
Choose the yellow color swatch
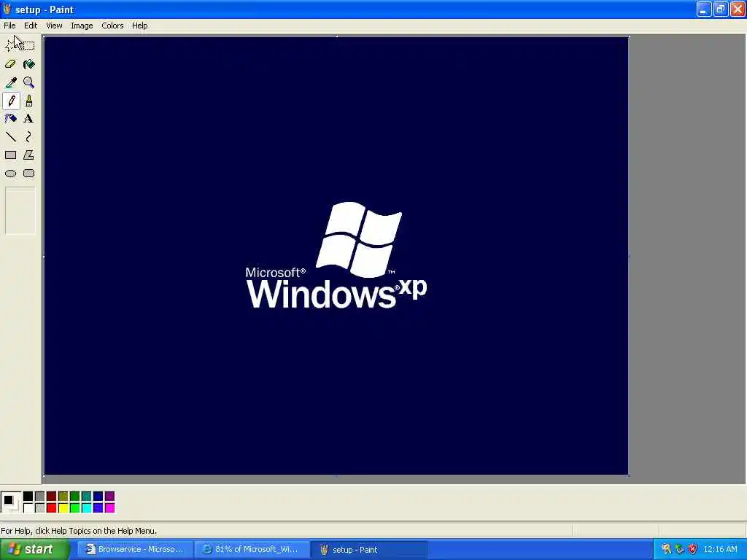pyautogui.click(x=63, y=508)
